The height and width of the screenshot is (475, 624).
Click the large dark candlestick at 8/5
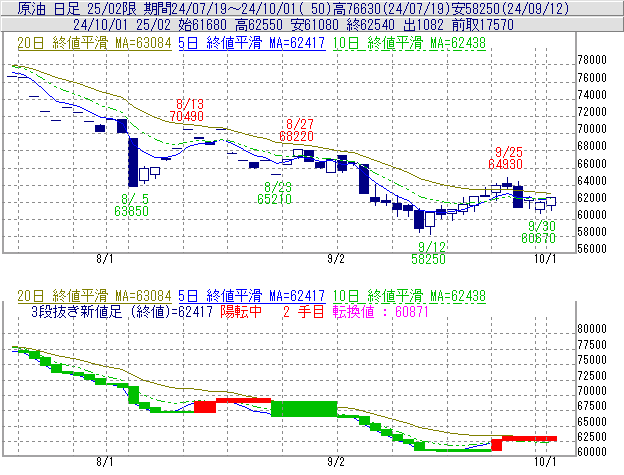click(133, 162)
